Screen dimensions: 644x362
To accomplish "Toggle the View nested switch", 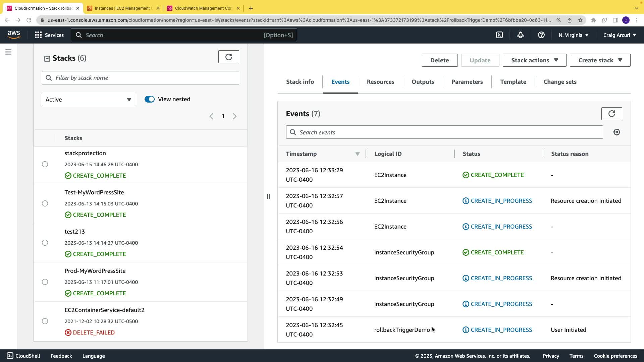I will (150, 99).
